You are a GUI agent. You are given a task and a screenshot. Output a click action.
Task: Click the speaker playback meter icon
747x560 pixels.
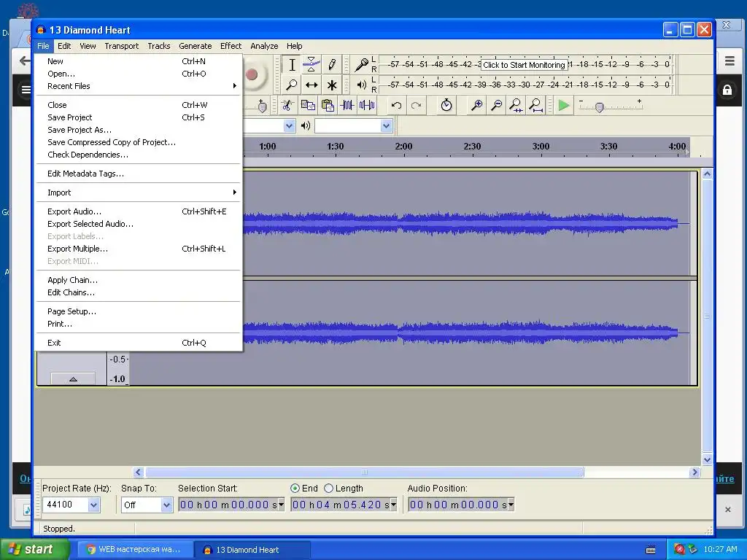pyautogui.click(x=362, y=85)
